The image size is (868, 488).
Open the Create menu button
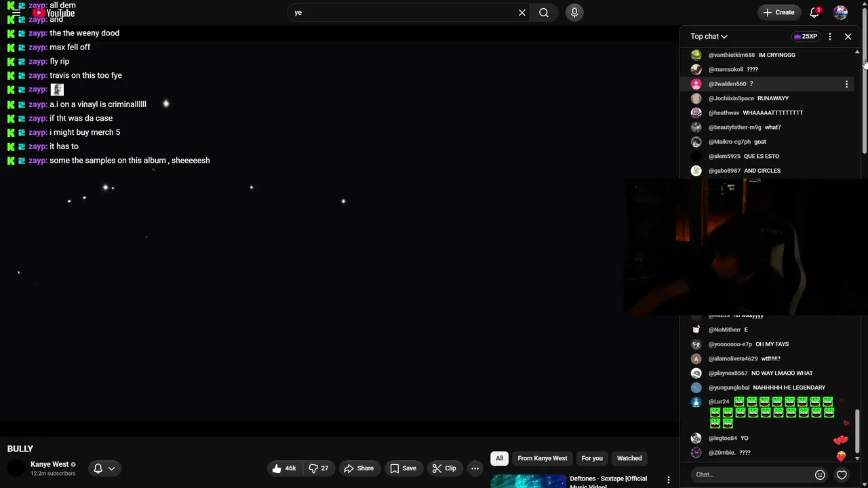coord(778,12)
